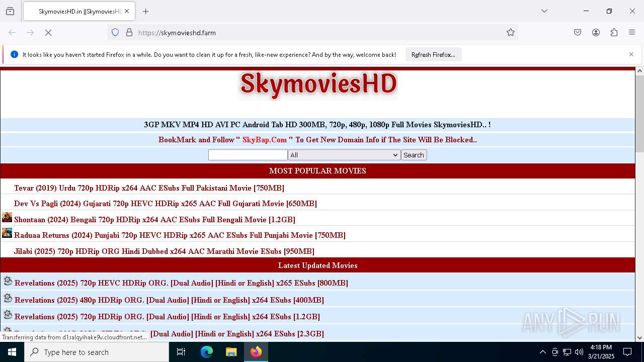Click Latest Updated Movies header
644x362 pixels.
coord(317,265)
